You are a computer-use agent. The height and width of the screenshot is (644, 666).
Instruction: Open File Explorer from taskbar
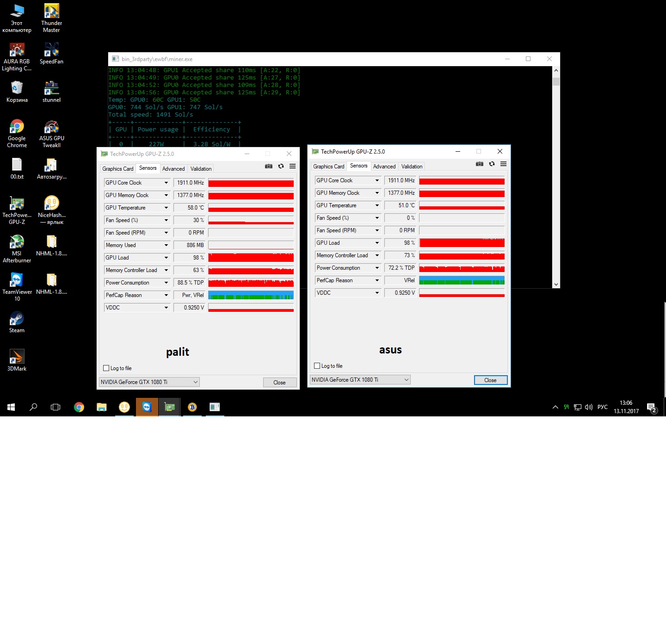coord(101,407)
